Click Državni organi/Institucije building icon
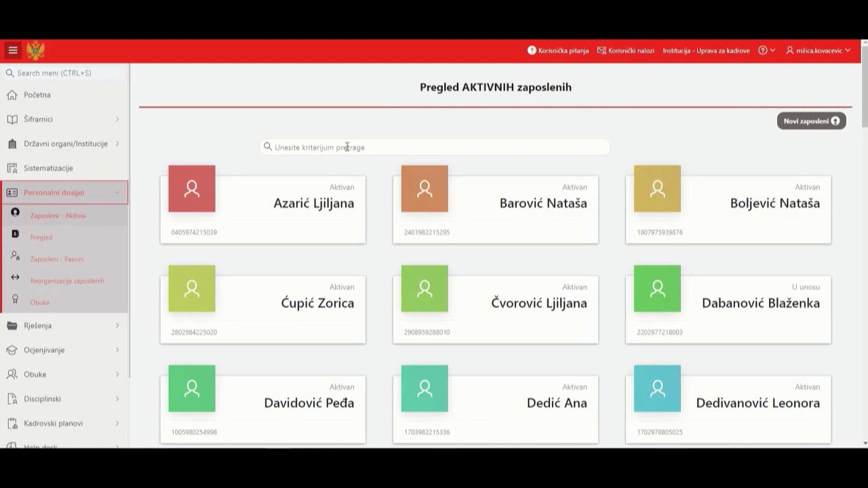Screen dimensions: 868x488 [x=12, y=144]
